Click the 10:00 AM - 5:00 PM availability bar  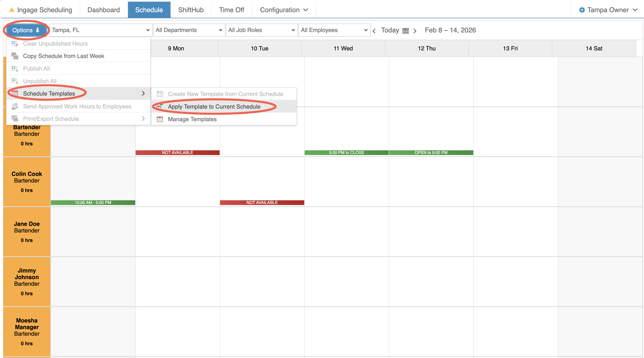point(93,203)
